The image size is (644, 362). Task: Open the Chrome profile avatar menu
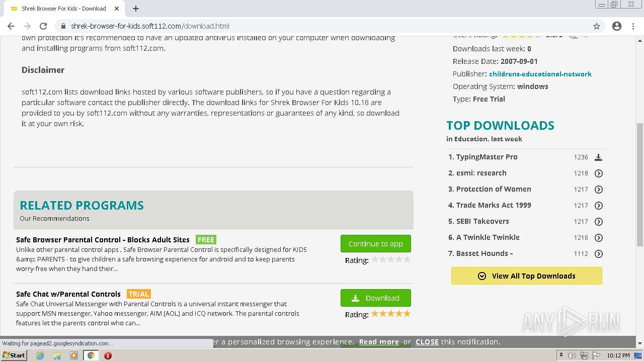[x=617, y=26]
